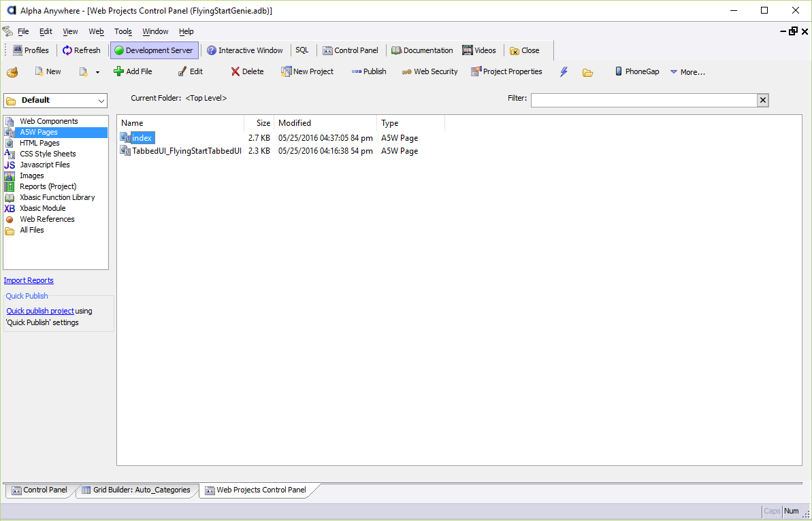Open the Edit menu
Screen dimensions: 812x521
(x=46, y=31)
